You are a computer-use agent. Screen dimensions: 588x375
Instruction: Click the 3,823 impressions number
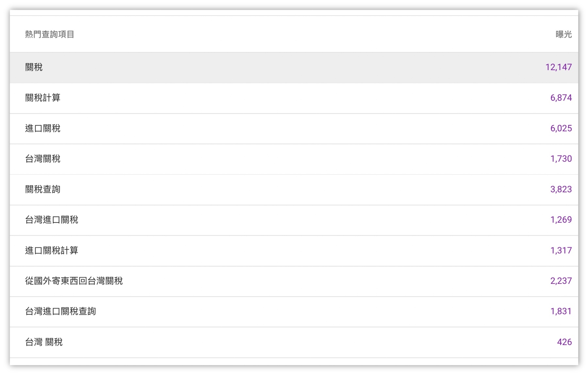tap(561, 189)
